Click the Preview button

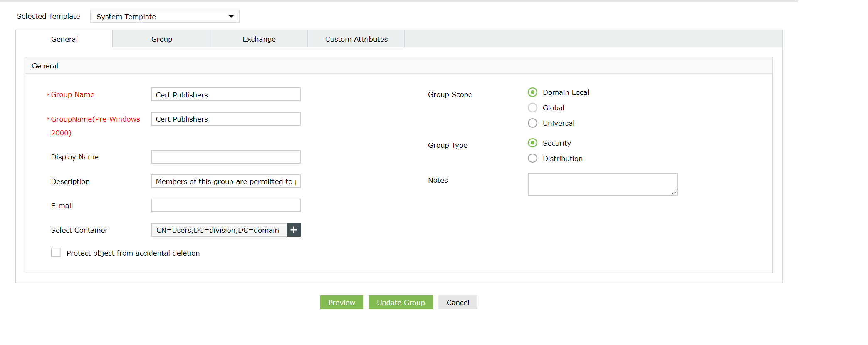click(341, 303)
